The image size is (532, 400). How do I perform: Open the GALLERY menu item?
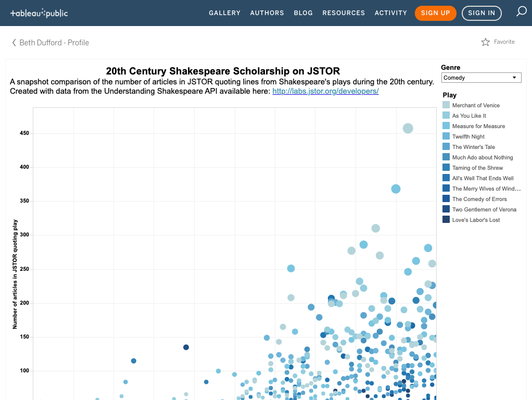(224, 13)
